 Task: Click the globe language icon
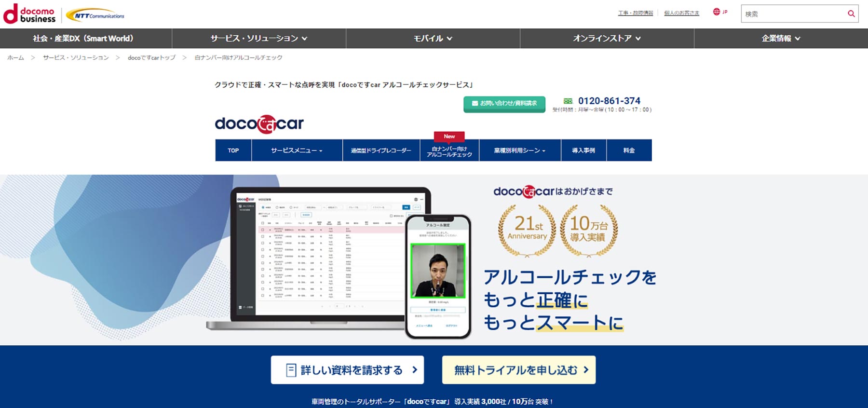[717, 12]
